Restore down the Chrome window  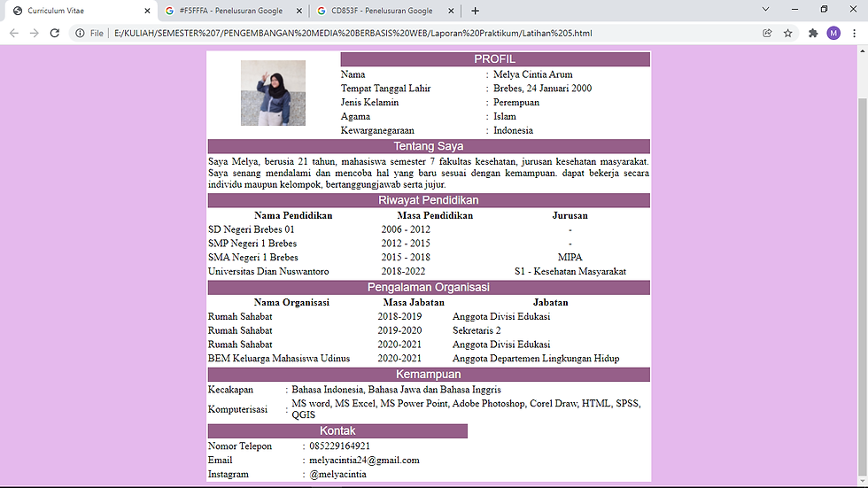[824, 10]
